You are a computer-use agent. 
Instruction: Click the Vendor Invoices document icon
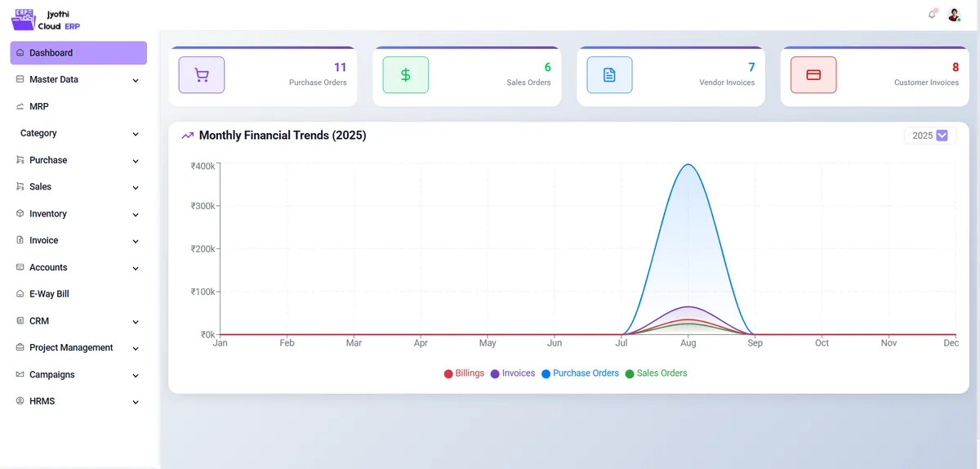point(609,75)
